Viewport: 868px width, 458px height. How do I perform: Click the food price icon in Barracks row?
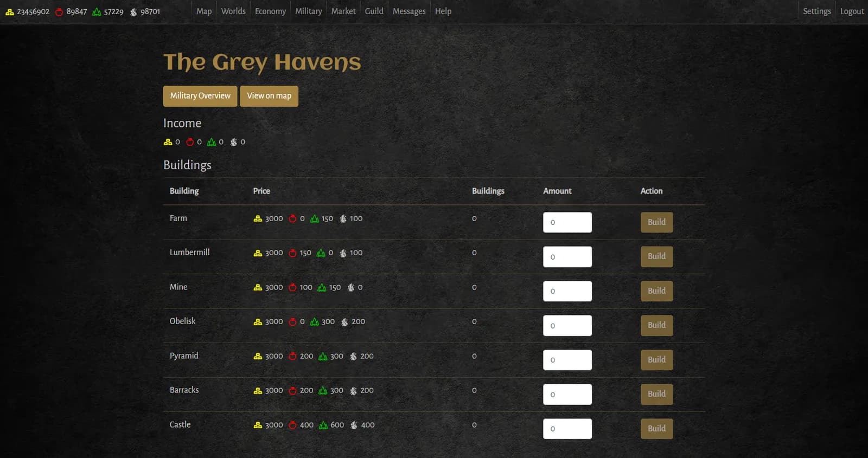tap(292, 391)
